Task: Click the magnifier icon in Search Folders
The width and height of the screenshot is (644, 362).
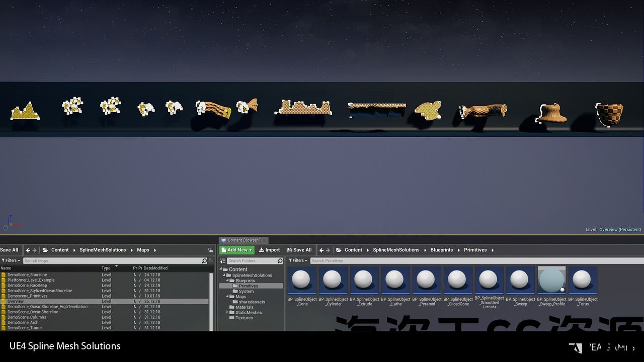Action: tap(280, 260)
